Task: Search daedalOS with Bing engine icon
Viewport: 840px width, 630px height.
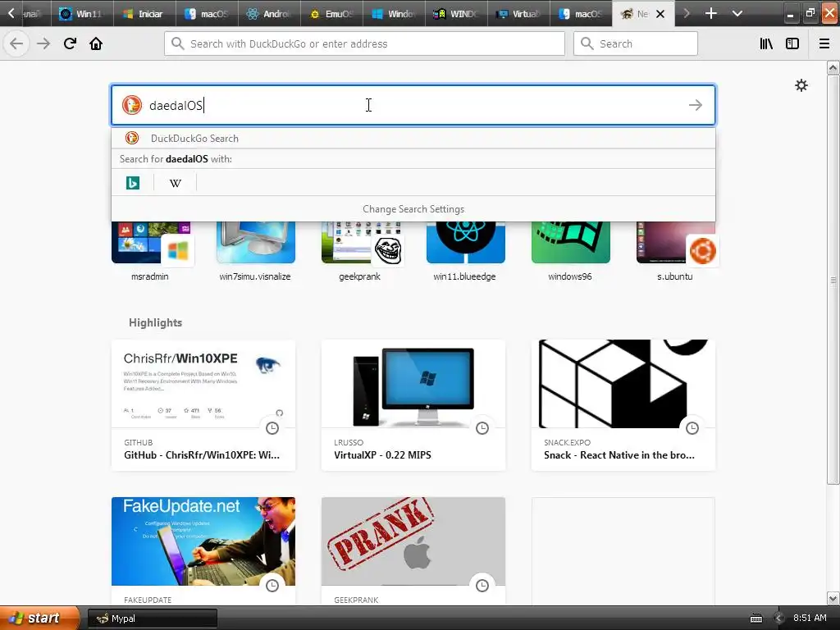Action: coord(133,183)
